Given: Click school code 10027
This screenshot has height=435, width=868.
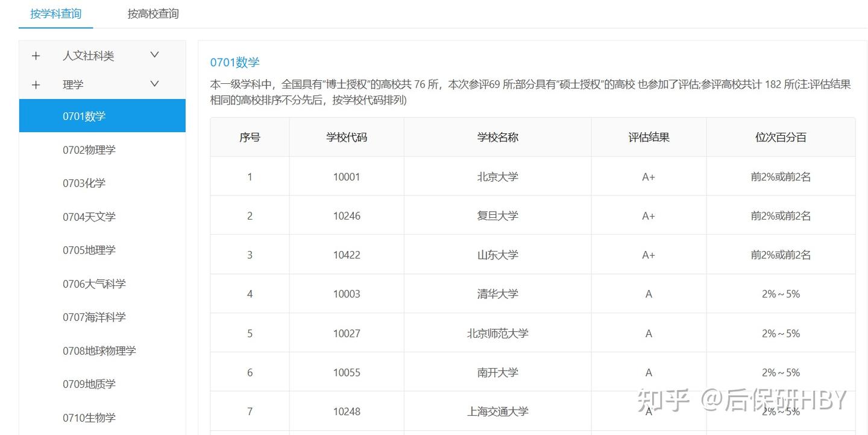Looking at the screenshot, I should 347,333.
